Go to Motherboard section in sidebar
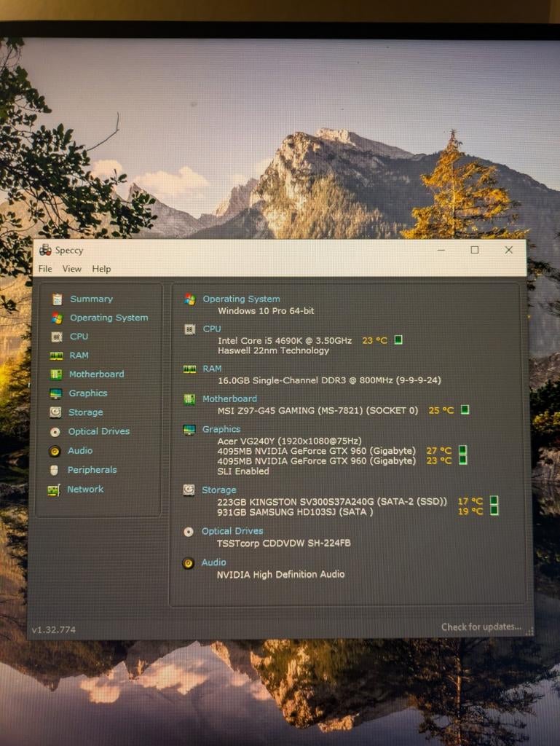 [x=97, y=374]
